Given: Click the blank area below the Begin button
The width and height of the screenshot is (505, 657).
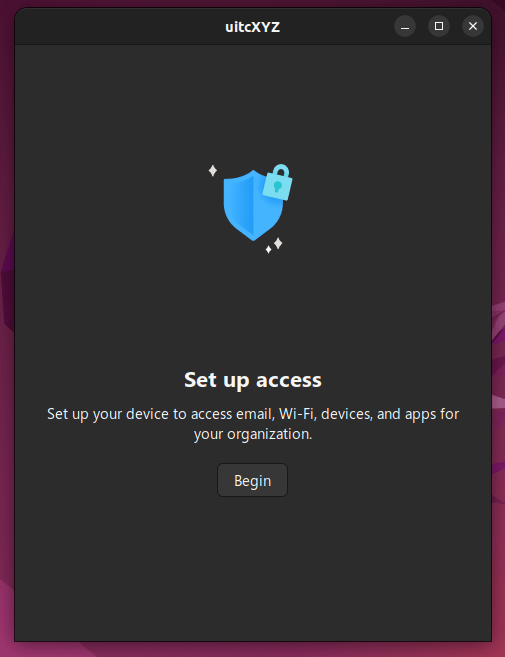Looking at the screenshot, I should 252,566.
